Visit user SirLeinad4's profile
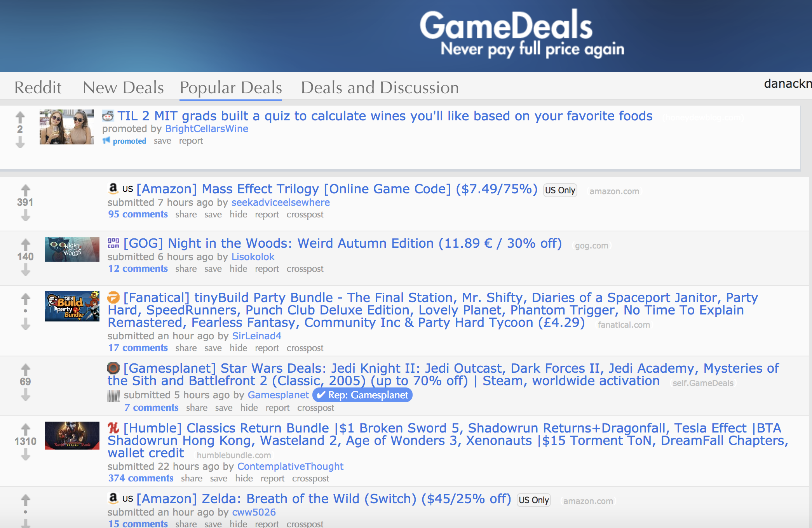 [256, 336]
